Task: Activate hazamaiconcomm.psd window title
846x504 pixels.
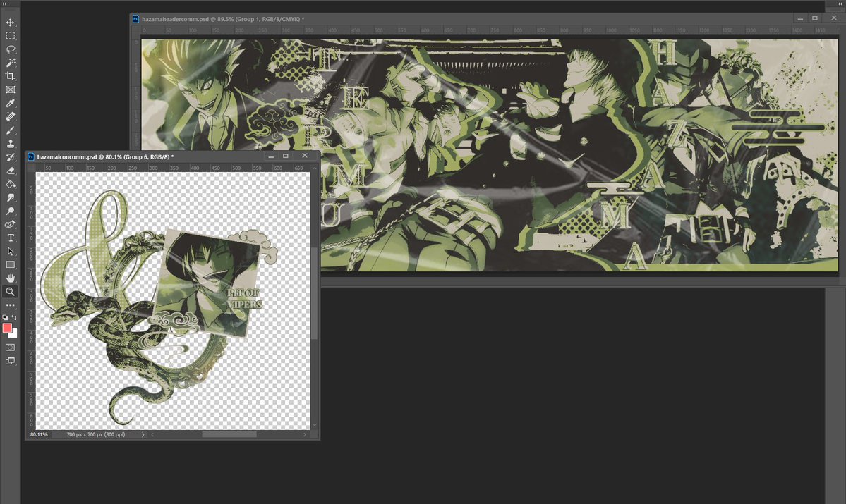Action: [x=105, y=157]
